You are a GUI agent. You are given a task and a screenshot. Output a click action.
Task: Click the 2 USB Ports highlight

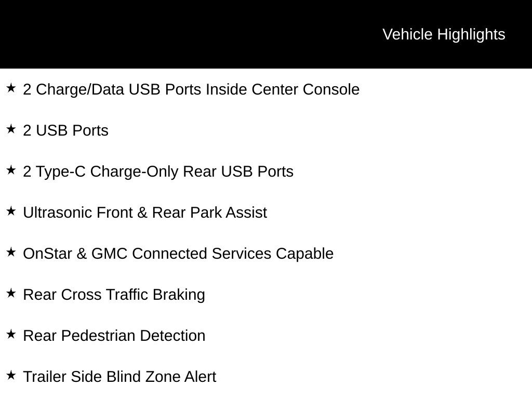(x=65, y=130)
